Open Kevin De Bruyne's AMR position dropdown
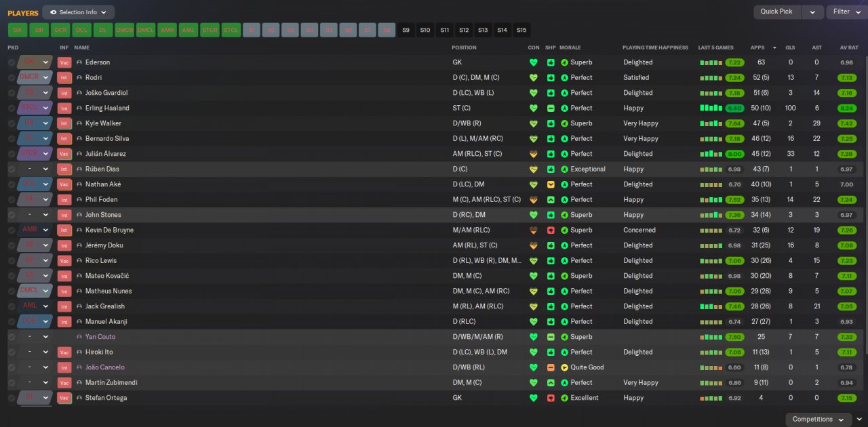 coord(35,230)
